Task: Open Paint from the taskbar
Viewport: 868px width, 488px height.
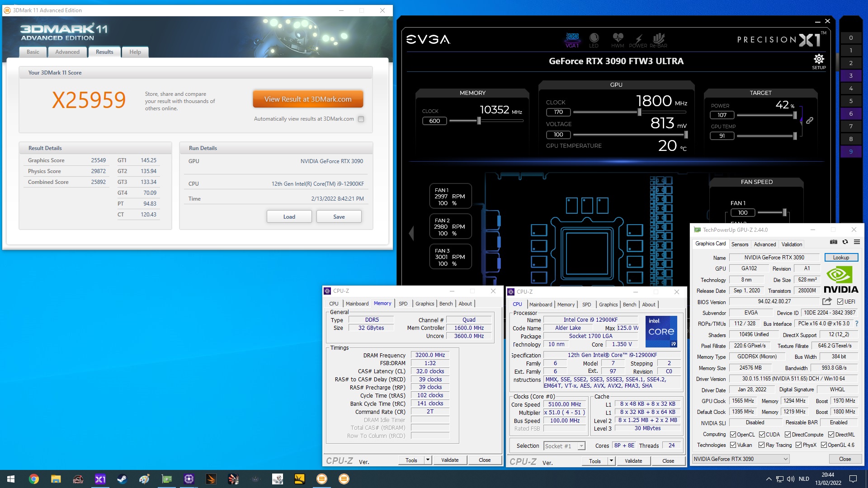Action: (x=144, y=479)
